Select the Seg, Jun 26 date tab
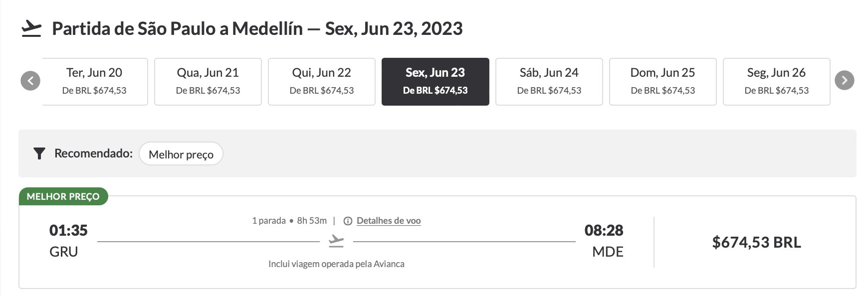868x296 pixels. [x=777, y=82]
